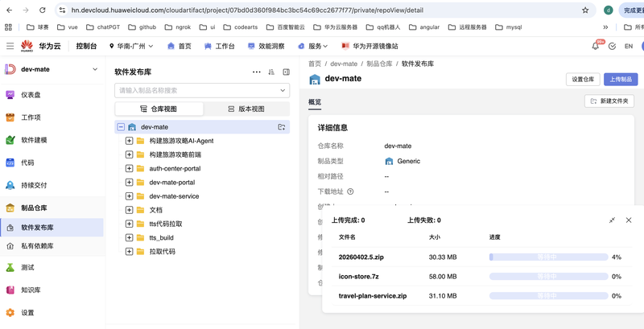The height and width of the screenshot is (329, 644).
Task: Open 效能洞察 in the top navigation
Action: pyautogui.click(x=266, y=47)
